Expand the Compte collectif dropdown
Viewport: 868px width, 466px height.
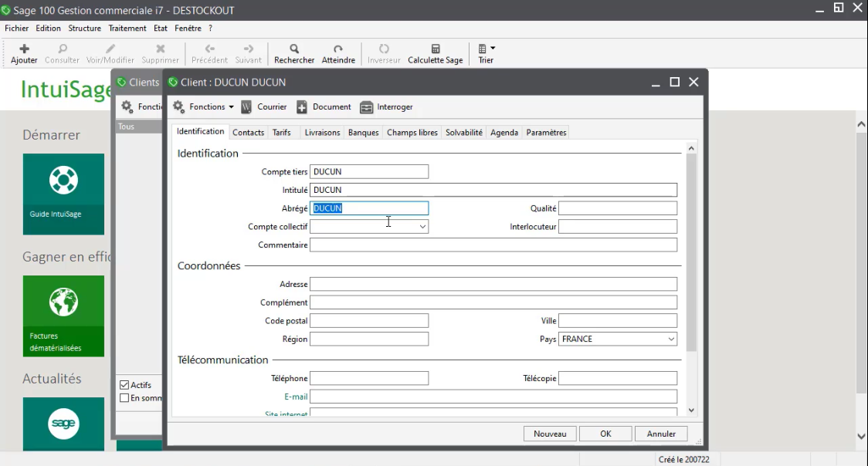pos(422,227)
